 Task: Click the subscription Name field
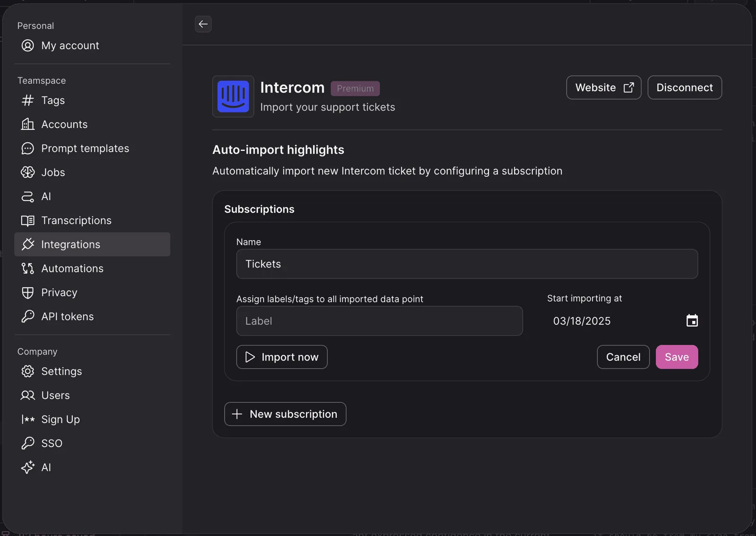point(467,264)
